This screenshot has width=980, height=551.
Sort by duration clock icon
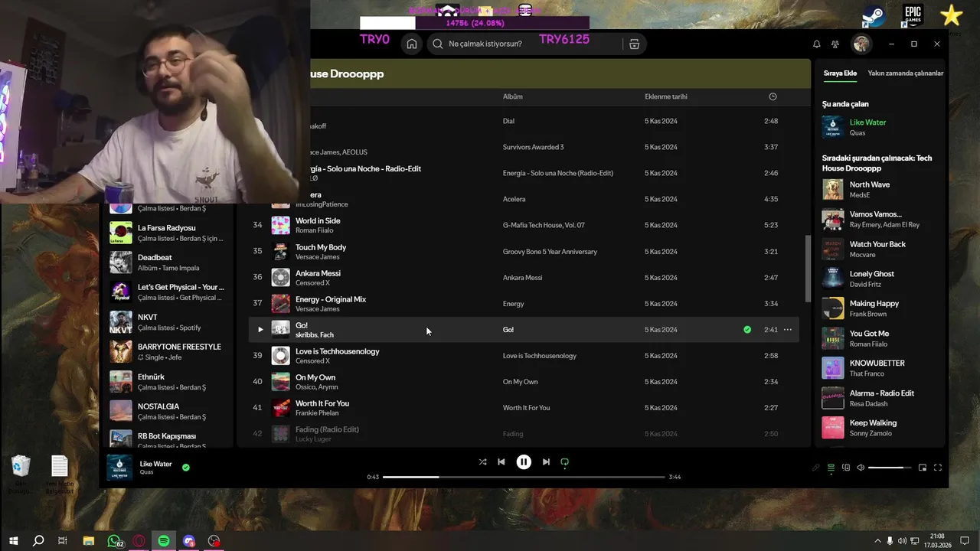[773, 96]
